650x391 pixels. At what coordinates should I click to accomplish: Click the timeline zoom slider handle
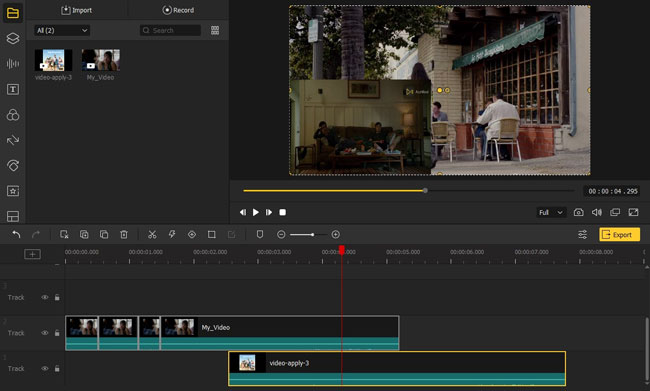coord(313,235)
